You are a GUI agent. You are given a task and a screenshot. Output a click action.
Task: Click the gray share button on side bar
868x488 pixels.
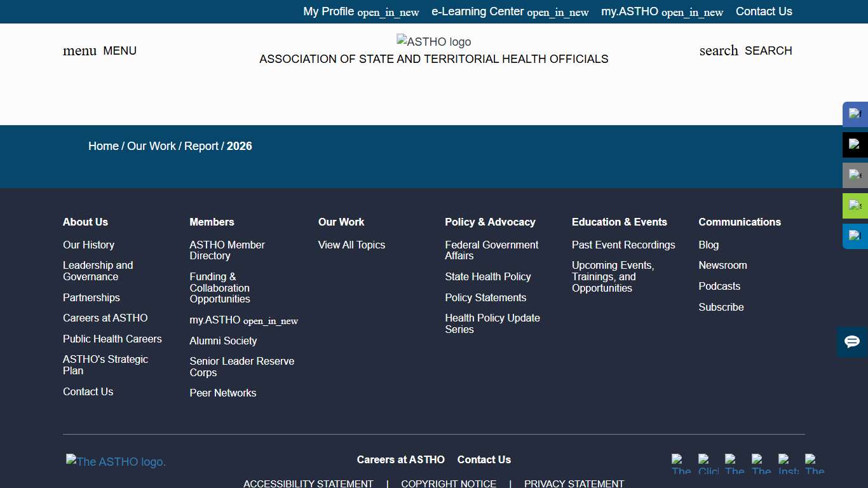click(x=855, y=175)
